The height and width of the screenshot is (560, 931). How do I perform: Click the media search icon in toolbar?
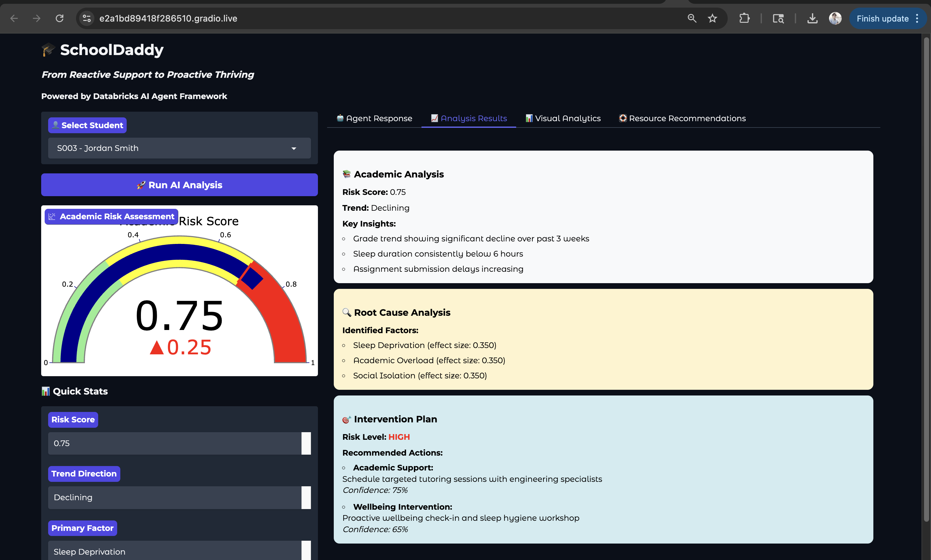coord(778,18)
